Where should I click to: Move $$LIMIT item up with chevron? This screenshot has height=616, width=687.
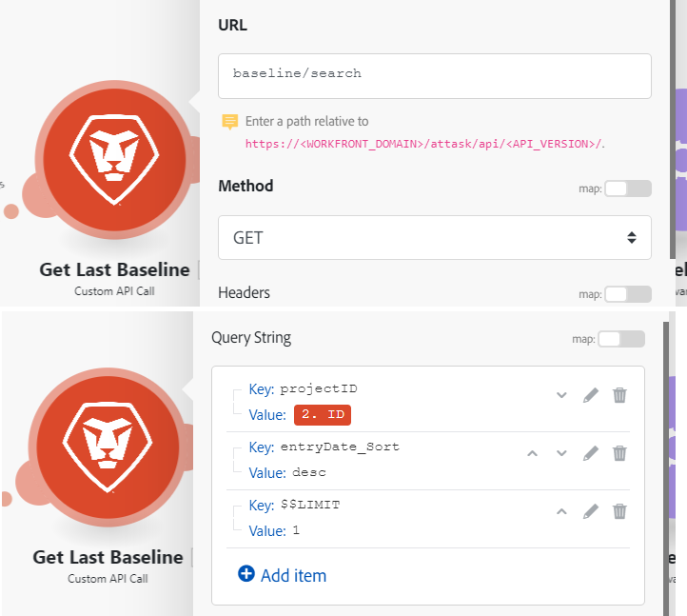(x=561, y=511)
